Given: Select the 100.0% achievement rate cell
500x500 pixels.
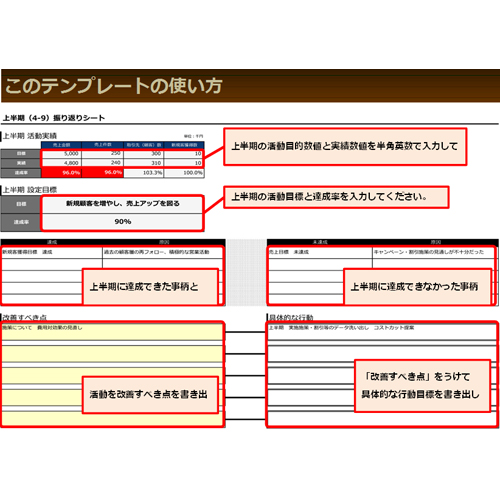Looking at the screenshot, I should 184,173.
